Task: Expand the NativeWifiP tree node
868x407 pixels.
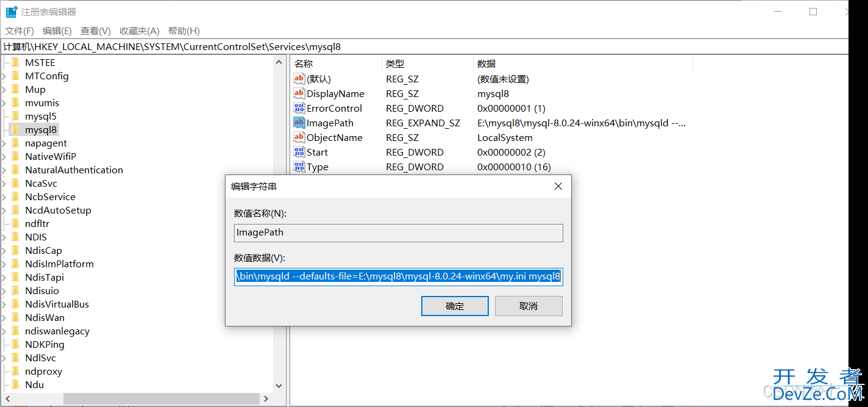Action: [4, 156]
